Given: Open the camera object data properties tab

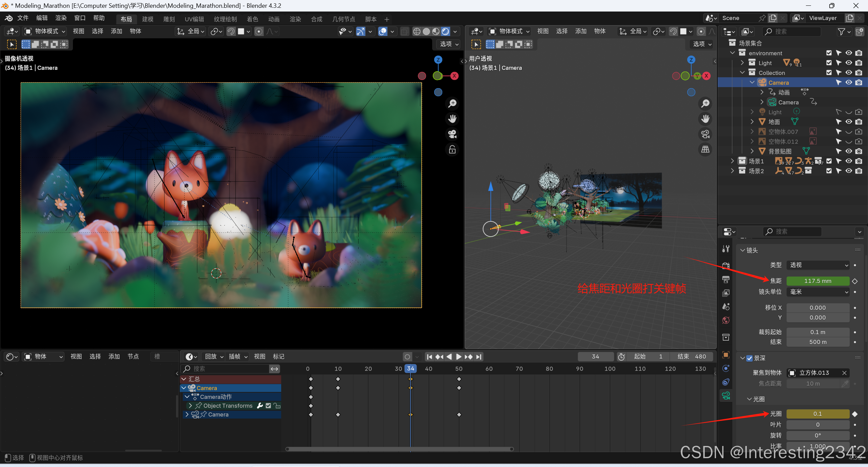Looking at the screenshot, I should [726, 395].
